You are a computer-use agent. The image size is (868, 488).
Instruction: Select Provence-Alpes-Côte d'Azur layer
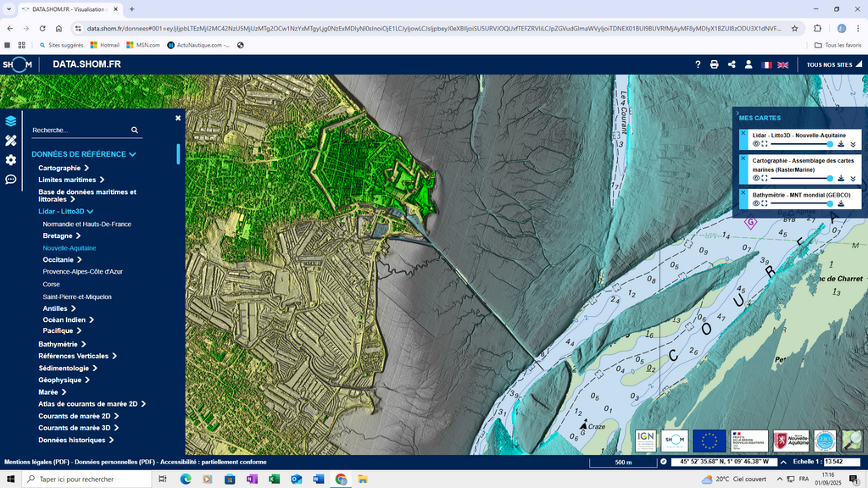tap(82, 272)
